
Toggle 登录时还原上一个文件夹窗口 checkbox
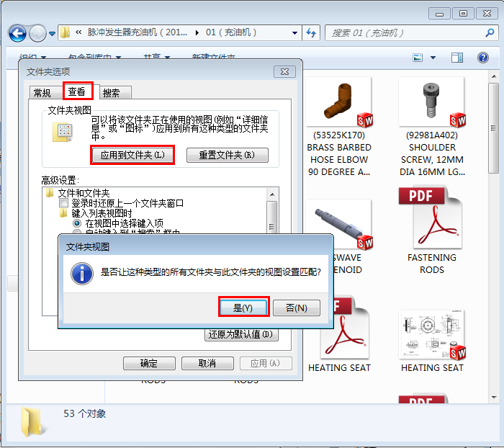coord(64,203)
